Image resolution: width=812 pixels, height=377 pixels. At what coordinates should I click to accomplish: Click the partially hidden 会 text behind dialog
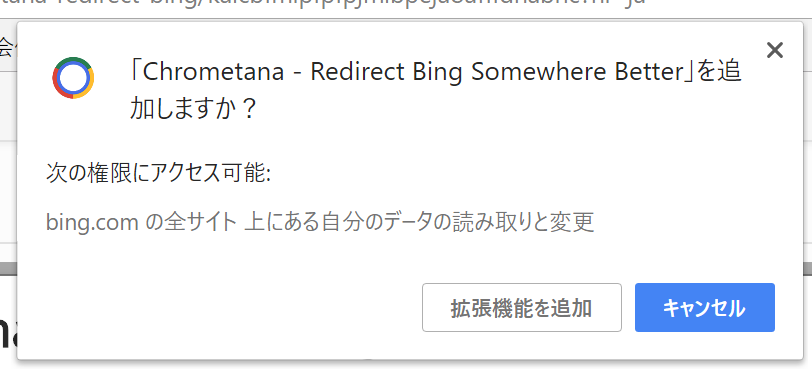tap(7, 47)
